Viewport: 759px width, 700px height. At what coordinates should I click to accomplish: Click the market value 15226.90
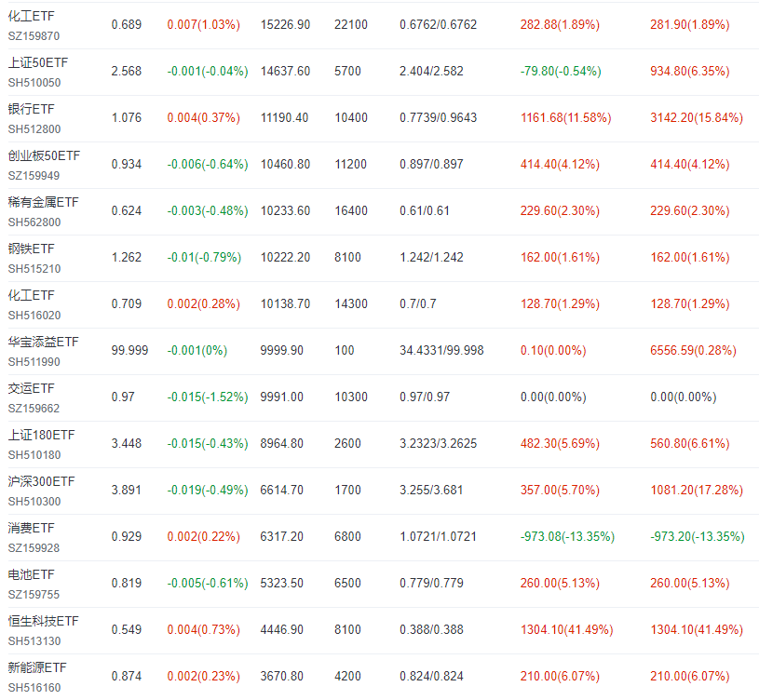(x=285, y=25)
